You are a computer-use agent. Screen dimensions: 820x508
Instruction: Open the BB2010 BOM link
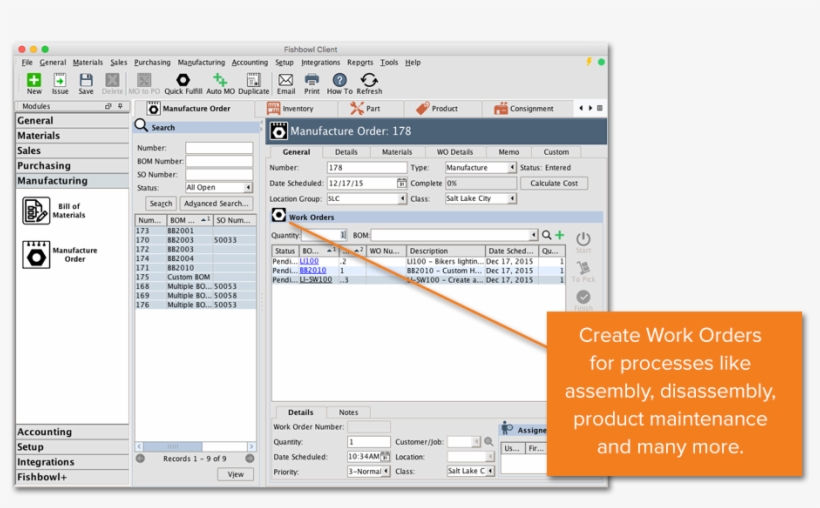coord(313,270)
